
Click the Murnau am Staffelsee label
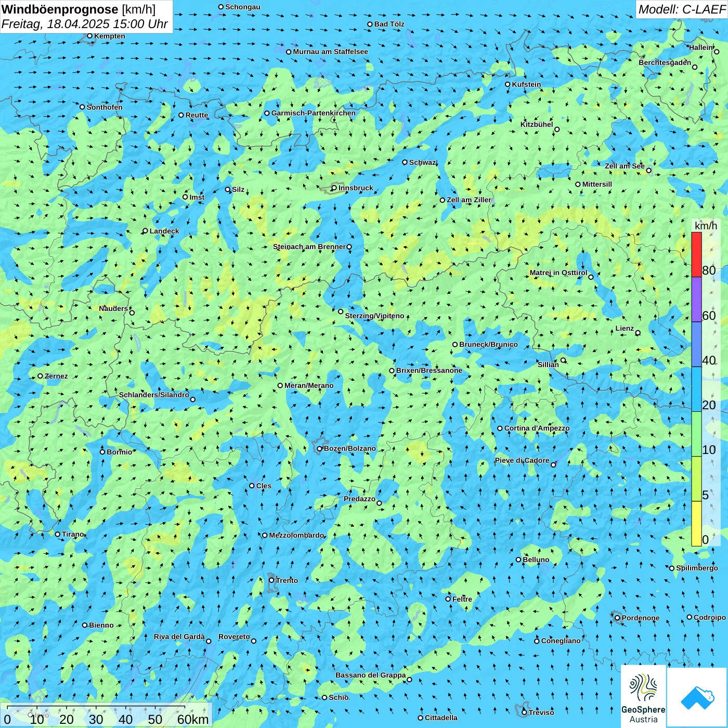point(331,52)
